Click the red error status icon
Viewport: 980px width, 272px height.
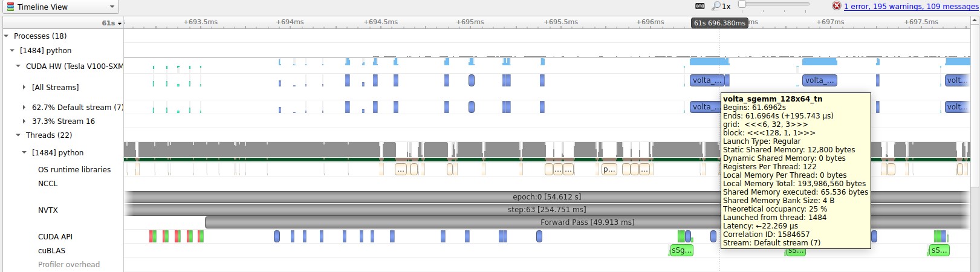(837, 6)
